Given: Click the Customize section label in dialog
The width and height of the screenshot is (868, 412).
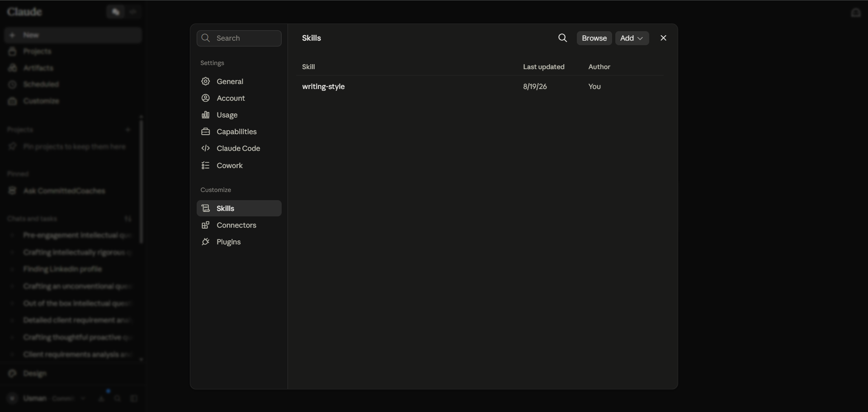Looking at the screenshot, I should coord(216,190).
